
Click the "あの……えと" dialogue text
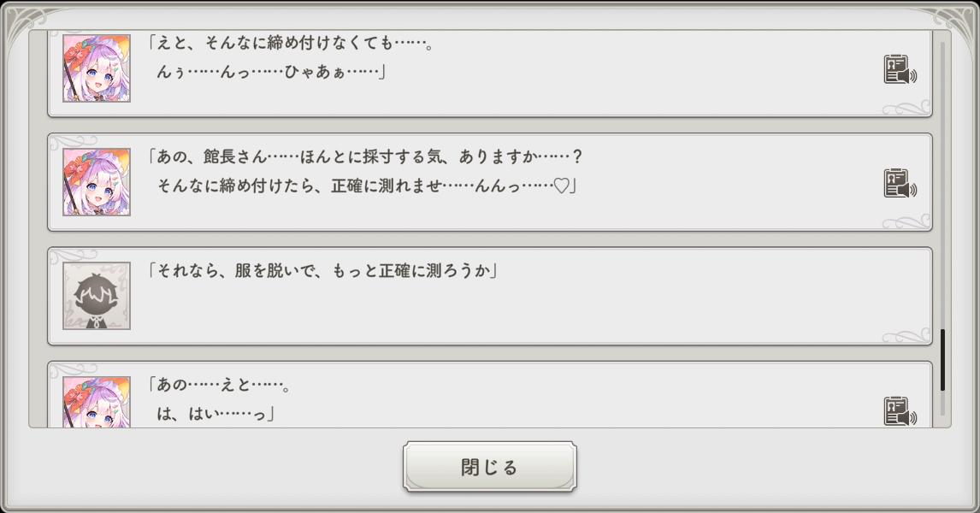click(221, 386)
